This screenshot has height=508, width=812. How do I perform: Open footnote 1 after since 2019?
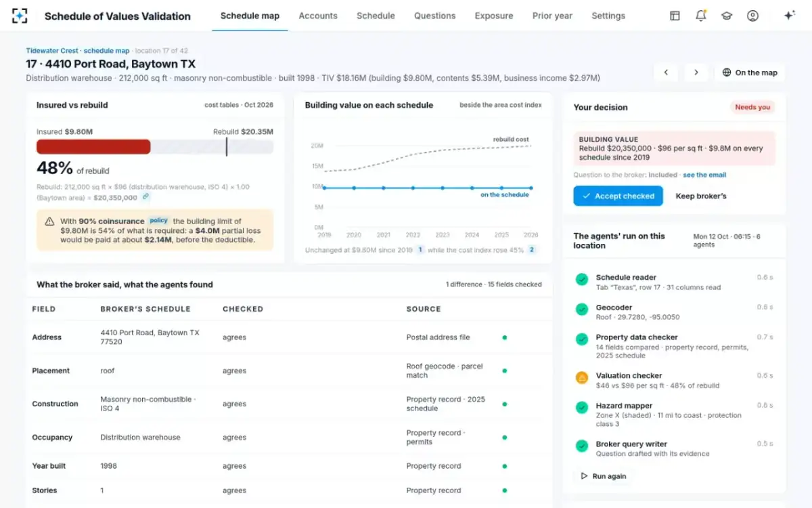pos(420,250)
